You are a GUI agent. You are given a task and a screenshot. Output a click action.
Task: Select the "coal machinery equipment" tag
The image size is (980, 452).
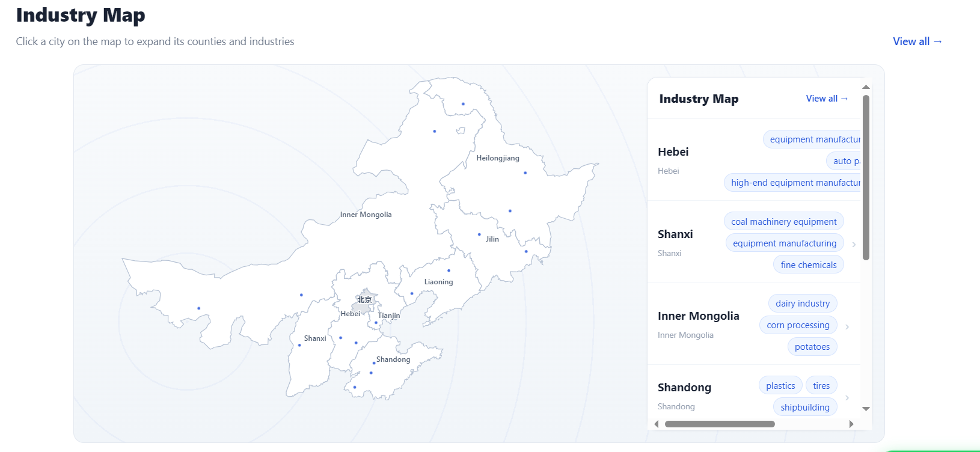coord(784,222)
